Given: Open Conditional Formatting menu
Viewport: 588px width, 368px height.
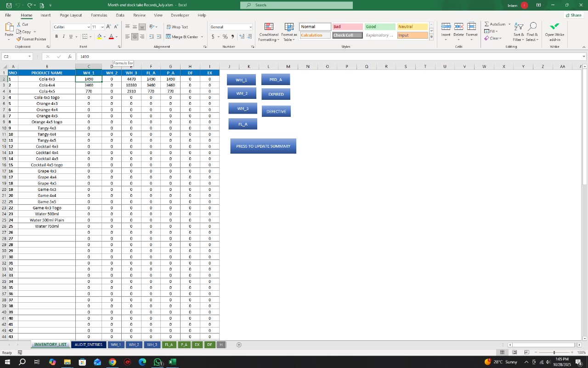Looking at the screenshot, I should coord(269,32).
